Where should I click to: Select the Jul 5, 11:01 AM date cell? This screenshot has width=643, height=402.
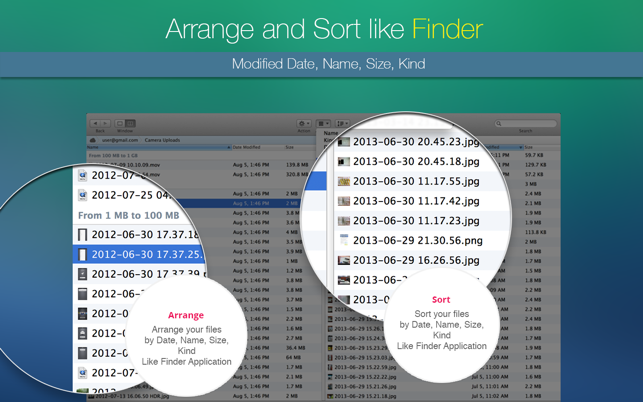pos(490,386)
